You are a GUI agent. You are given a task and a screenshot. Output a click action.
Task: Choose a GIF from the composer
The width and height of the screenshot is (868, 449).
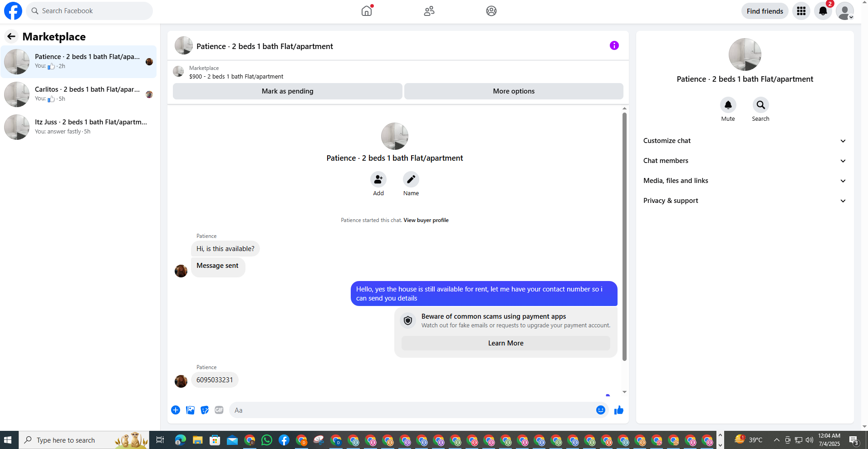[x=219, y=410]
